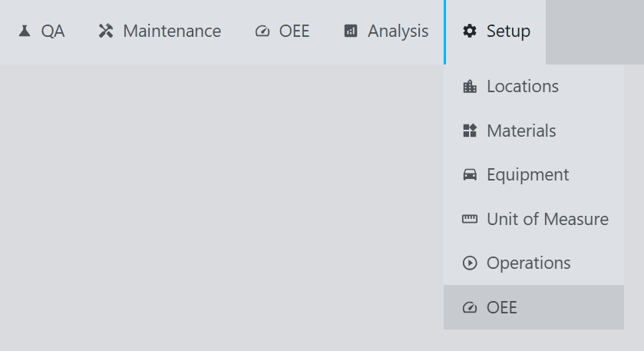
Task: Click the Materials widgets icon
Action: pos(470,131)
